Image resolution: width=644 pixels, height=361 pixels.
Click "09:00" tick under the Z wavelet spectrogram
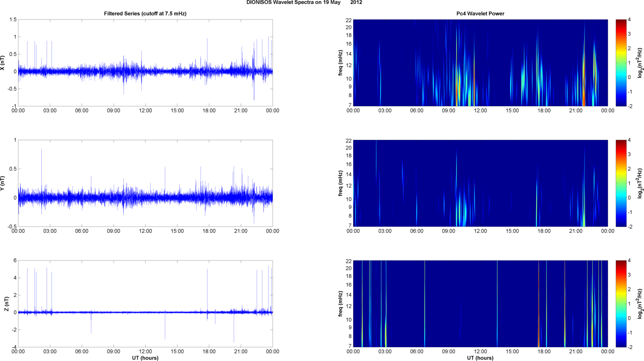(x=448, y=352)
